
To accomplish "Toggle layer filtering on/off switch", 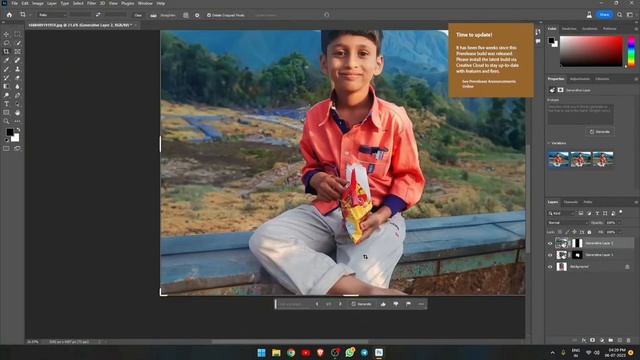I will (620, 212).
